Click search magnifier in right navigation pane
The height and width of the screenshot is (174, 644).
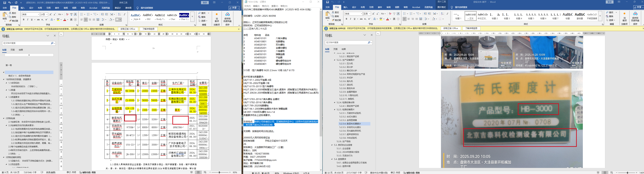tap(369, 43)
